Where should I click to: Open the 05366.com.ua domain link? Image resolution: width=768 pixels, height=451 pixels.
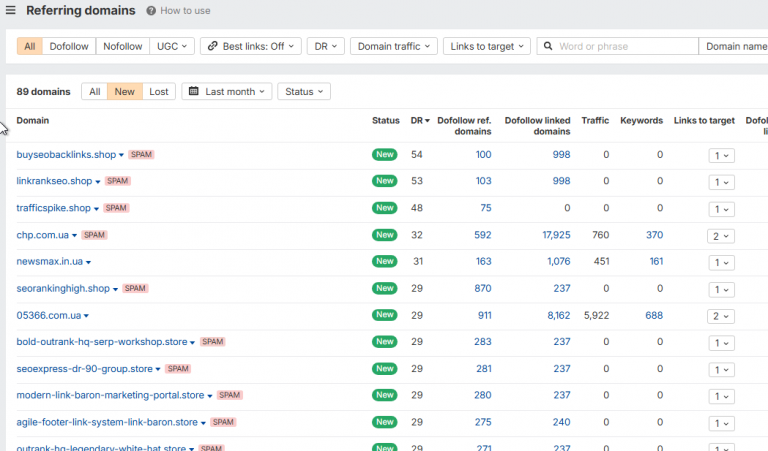coord(48,315)
